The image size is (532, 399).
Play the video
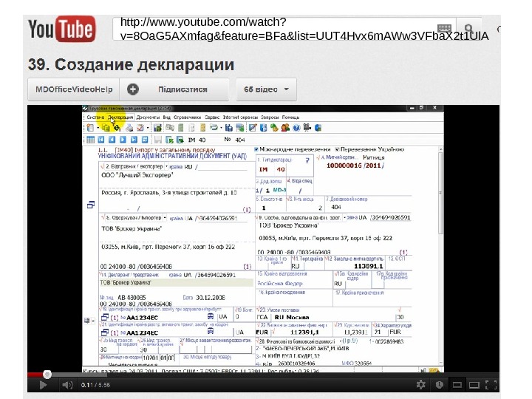click(x=43, y=385)
